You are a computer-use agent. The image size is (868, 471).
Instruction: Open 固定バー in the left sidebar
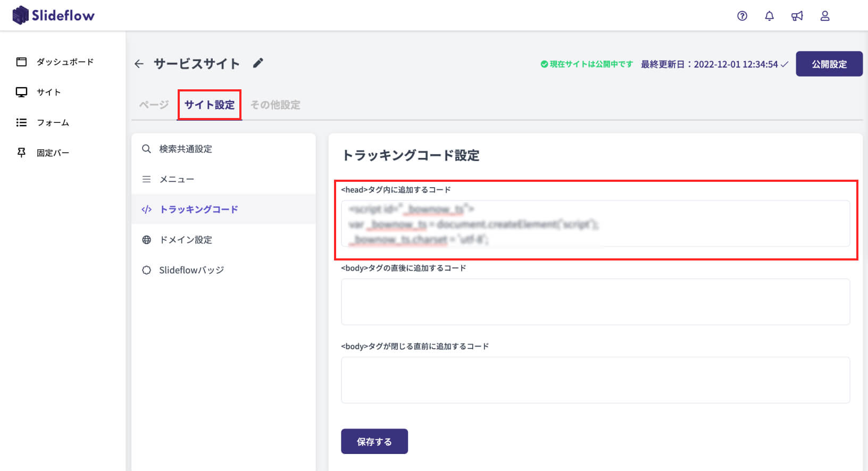[53, 153]
